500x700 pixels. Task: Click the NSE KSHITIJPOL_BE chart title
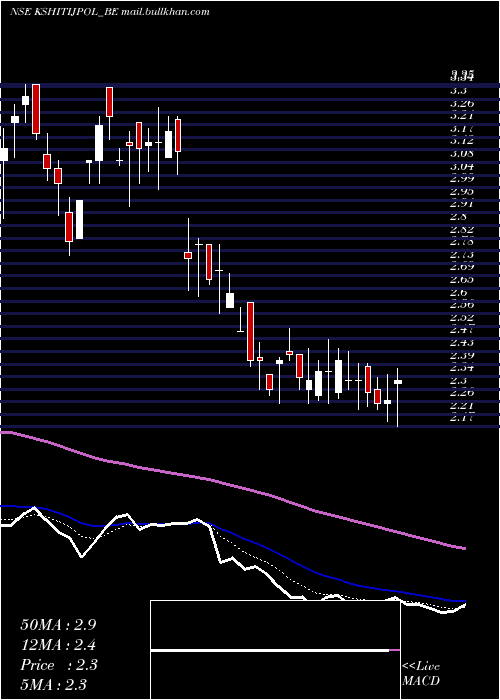pyautogui.click(x=63, y=12)
